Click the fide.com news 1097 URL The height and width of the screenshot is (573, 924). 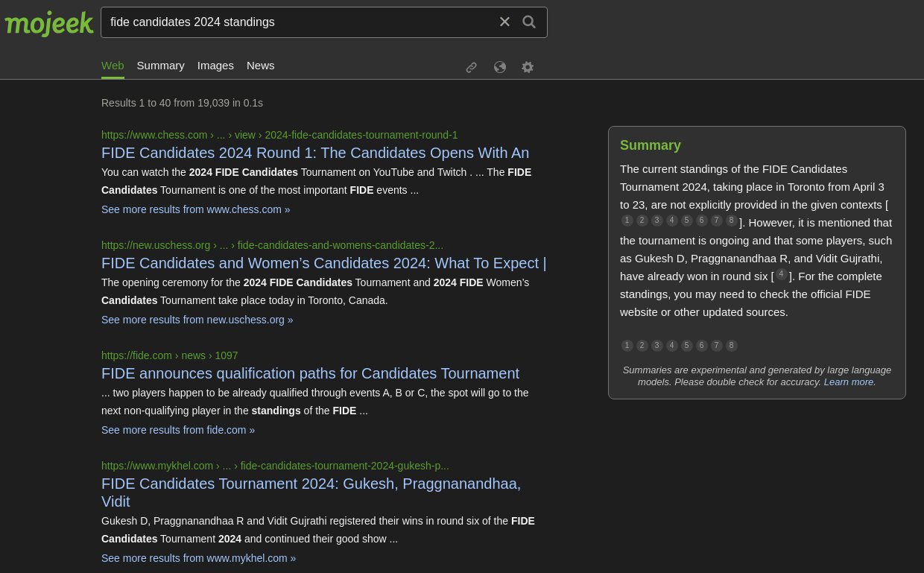click(x=170, y=355)
